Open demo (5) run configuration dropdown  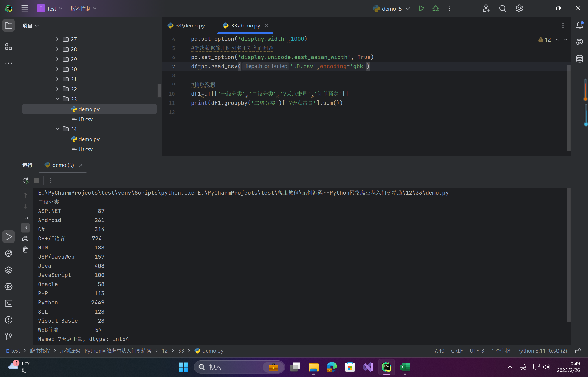[x=391, y=8]
